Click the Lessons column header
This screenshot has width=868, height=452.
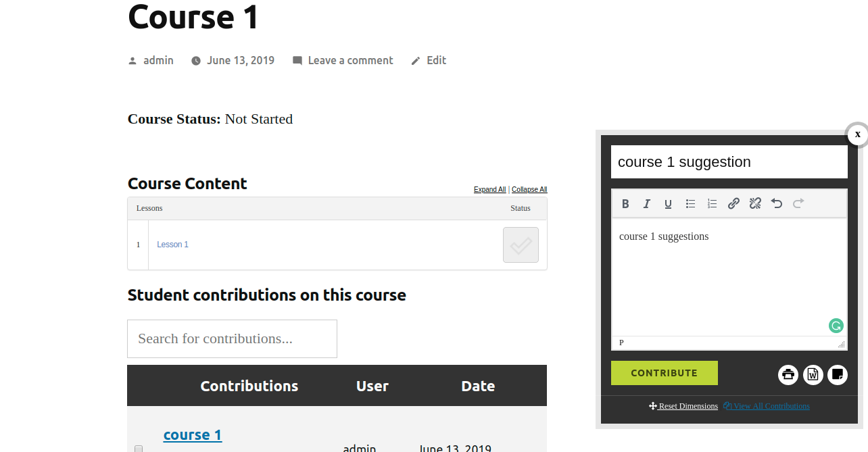click(149, 208)
